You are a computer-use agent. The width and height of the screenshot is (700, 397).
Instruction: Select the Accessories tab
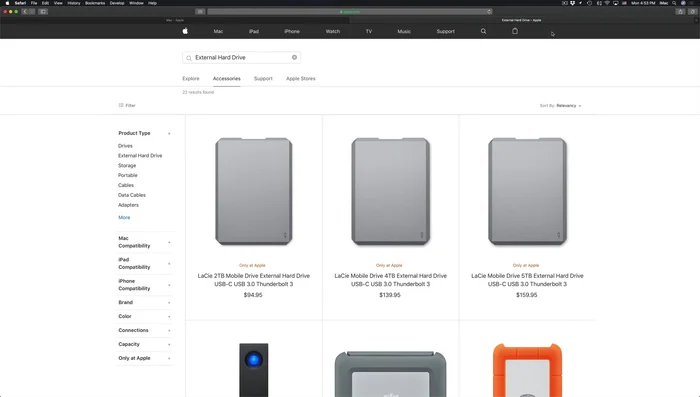click(x=226, y=79)
